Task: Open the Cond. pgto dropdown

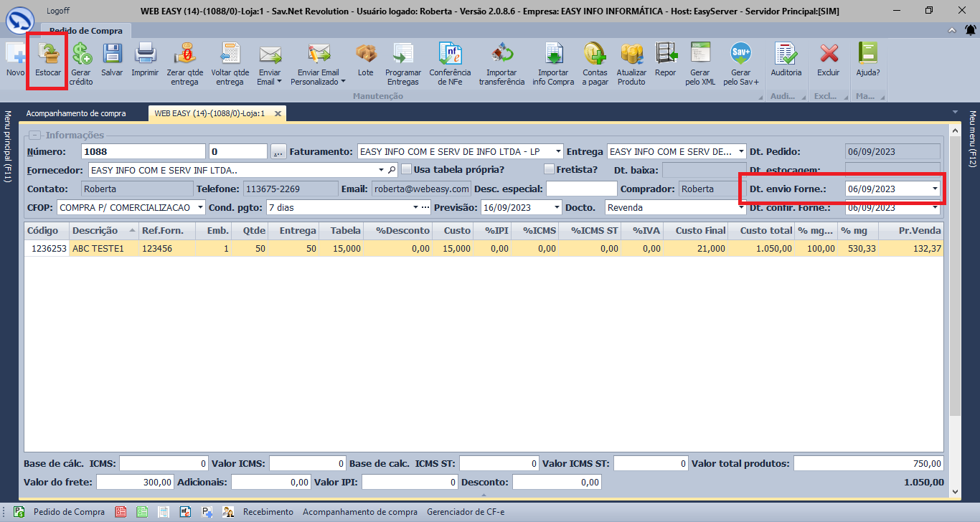Action: click(x=415, y=207)
